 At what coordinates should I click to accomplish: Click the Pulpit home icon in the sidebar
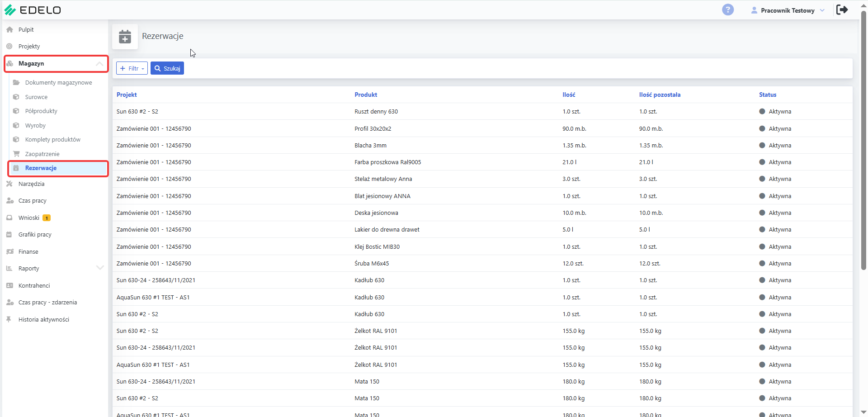click(x=9, y=29)
